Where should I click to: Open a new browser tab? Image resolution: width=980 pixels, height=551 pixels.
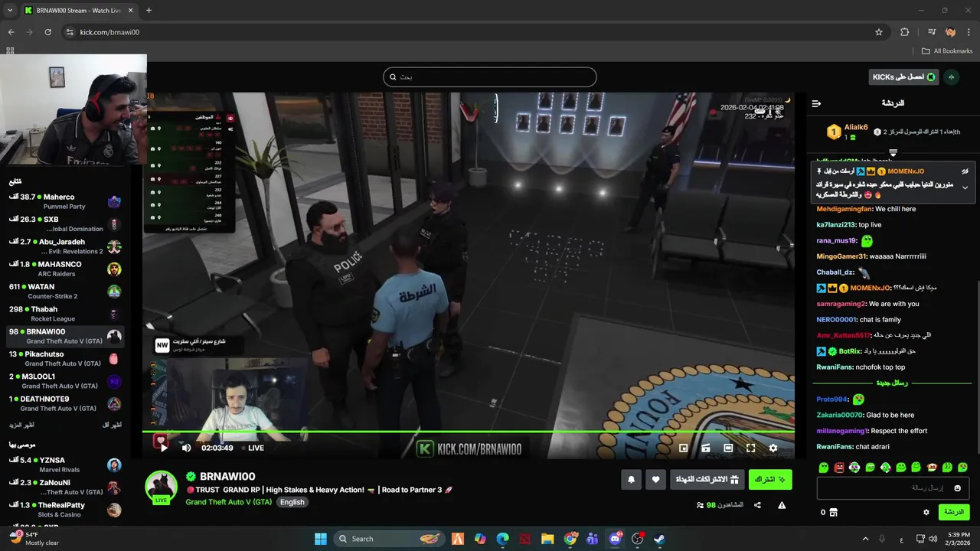(149, 10)
